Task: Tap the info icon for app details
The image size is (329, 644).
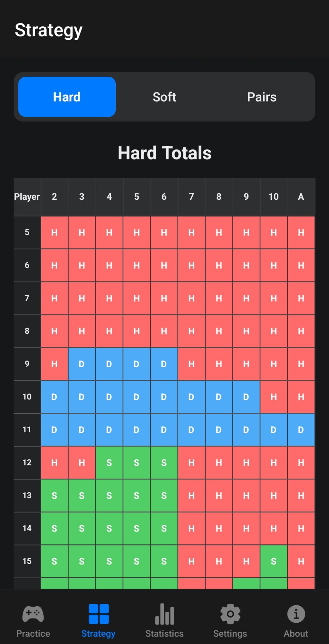Action: point(296,613)
